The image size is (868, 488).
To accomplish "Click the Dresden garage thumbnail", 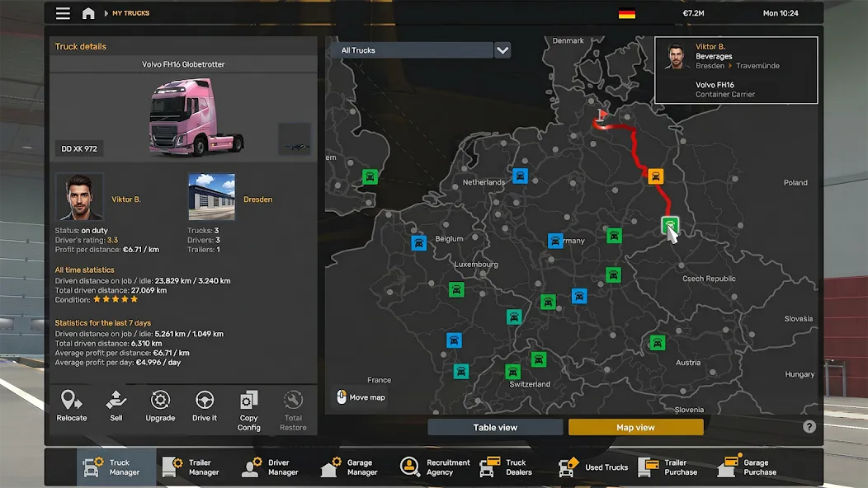I will [211, 197].
